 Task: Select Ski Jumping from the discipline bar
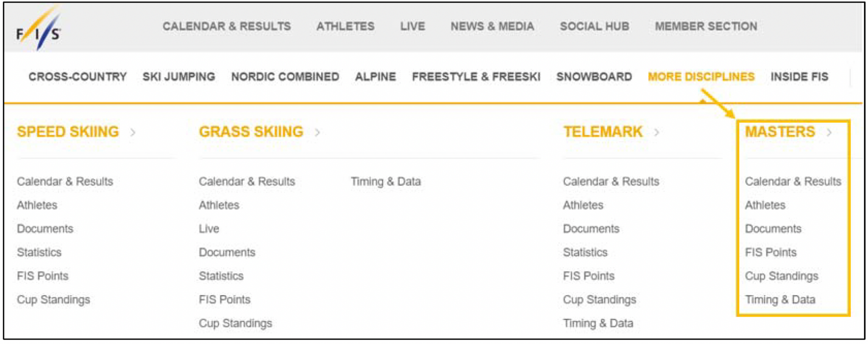(x=178, y=76)
